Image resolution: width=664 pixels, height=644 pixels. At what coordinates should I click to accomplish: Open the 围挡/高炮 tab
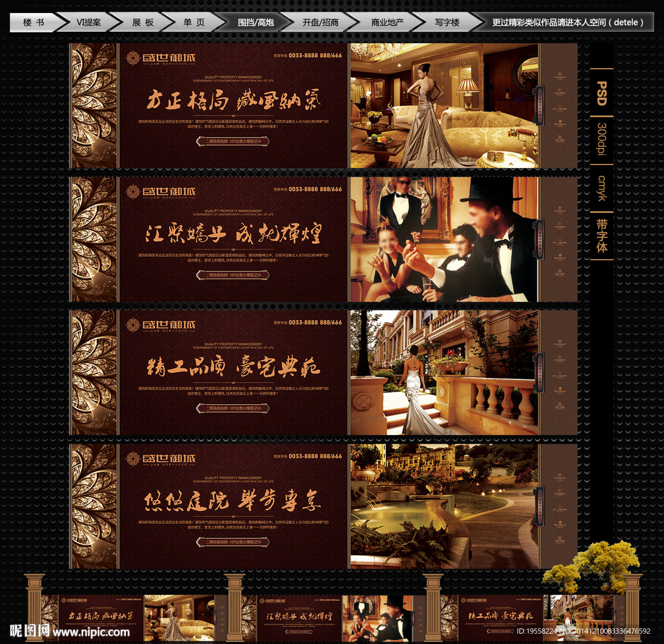click(x=255, y=23)
